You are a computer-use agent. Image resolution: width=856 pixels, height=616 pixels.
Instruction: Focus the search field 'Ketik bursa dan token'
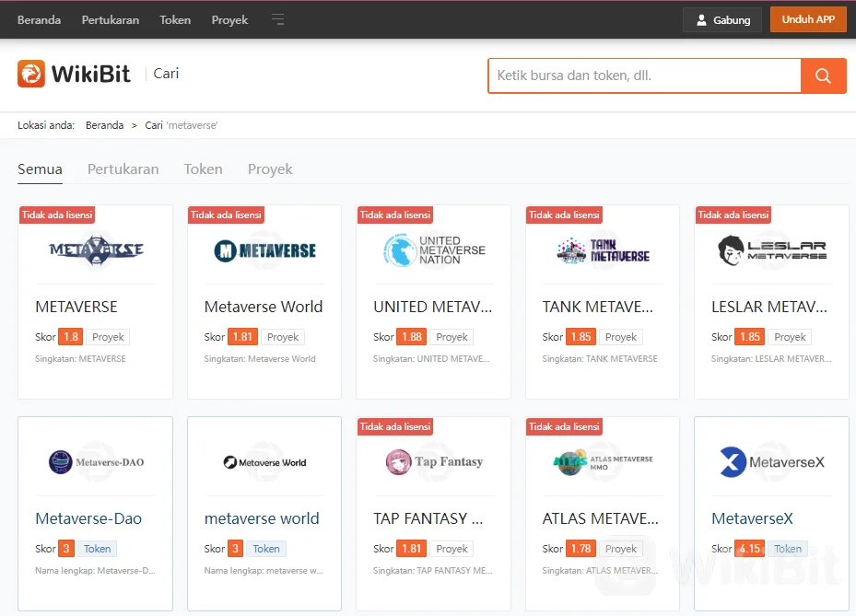click(x=644, y=76)
